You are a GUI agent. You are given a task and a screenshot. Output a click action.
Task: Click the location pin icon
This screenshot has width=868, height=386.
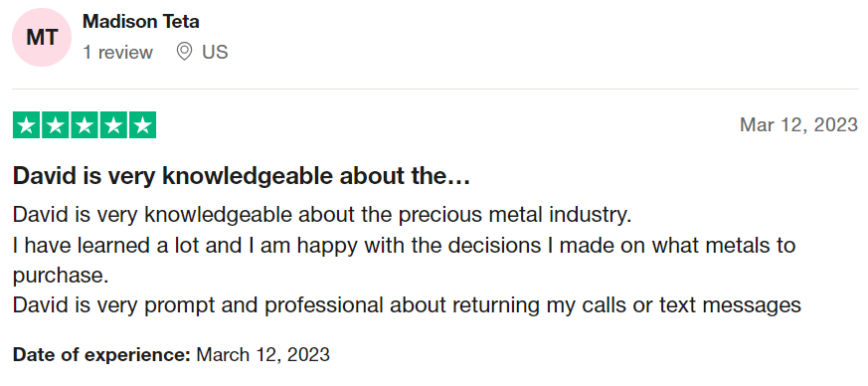(184, 52)
